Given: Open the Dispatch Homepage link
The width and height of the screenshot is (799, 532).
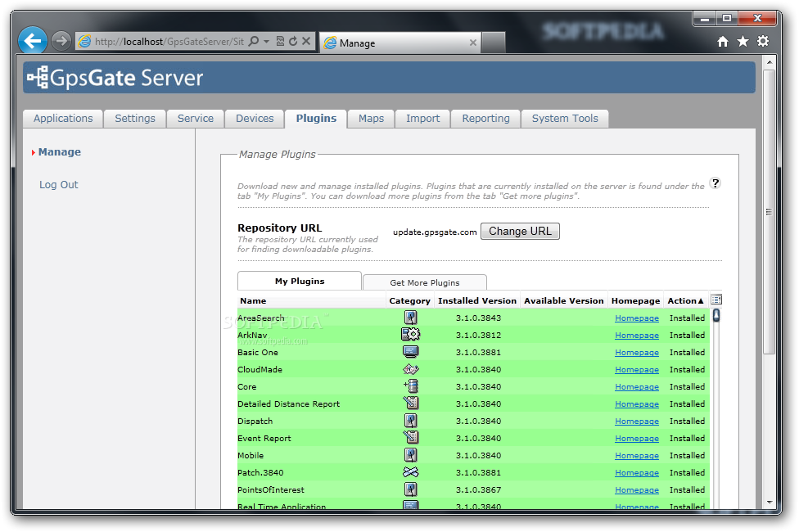Looking at the screenshot, I should point(637,421).
